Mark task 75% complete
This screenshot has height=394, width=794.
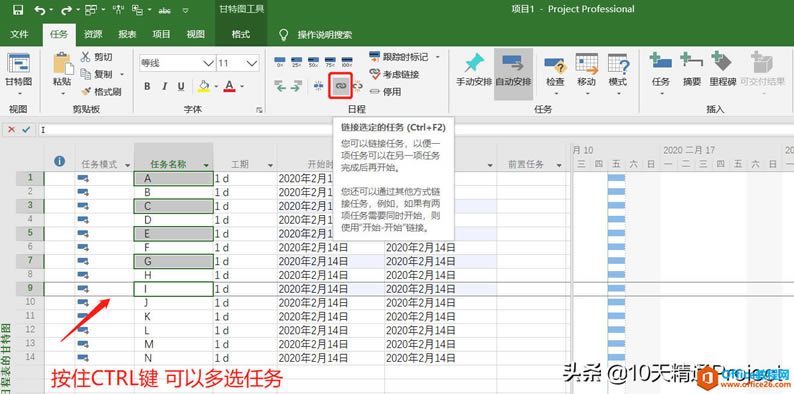click(x=330, y=62)
